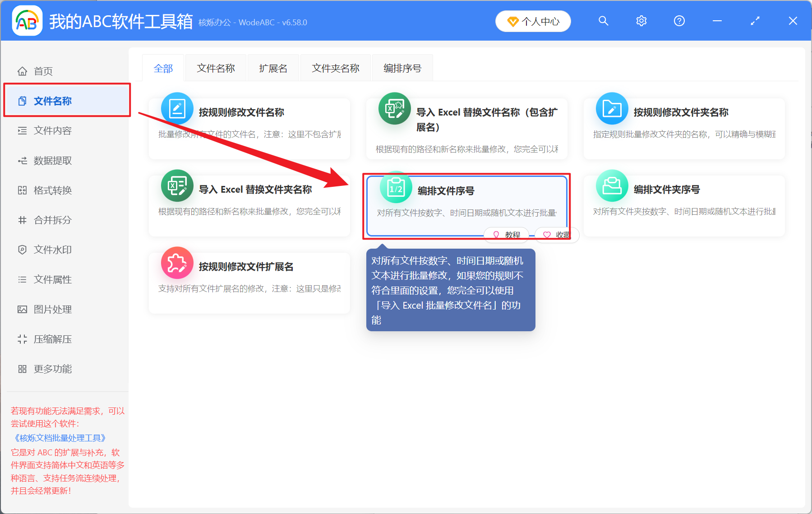Image resolution: width=812 pixels, height=514 pixels.
Task: Click the help question mark icon
Action: [x=679, y=21]
